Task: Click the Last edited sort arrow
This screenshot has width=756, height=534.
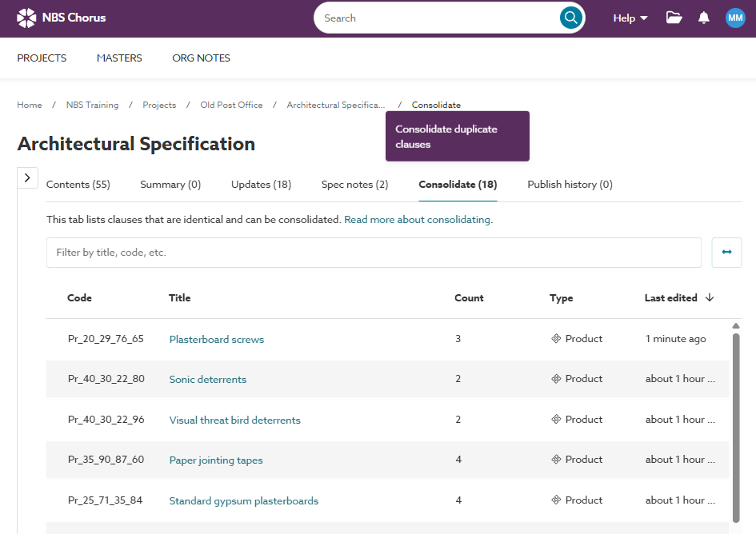Action: click(x=710, y=297)
